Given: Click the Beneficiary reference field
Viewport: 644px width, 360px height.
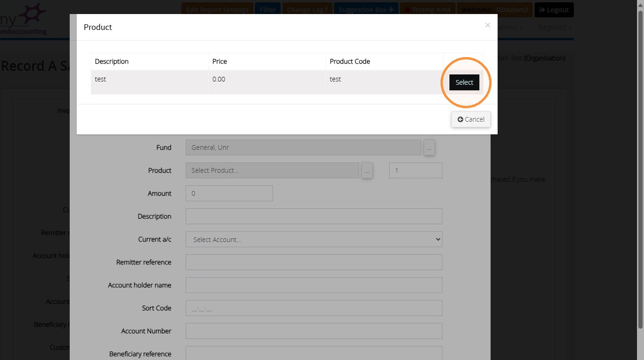Looking at the screenshot, I should click(x=314, y=353).
